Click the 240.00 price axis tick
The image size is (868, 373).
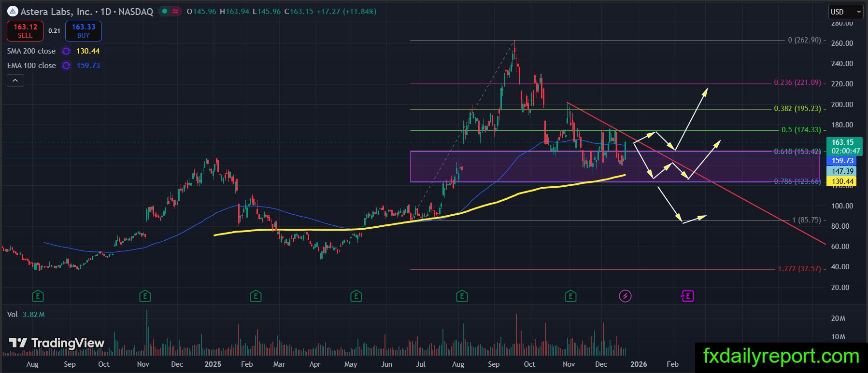click(842, 64)
